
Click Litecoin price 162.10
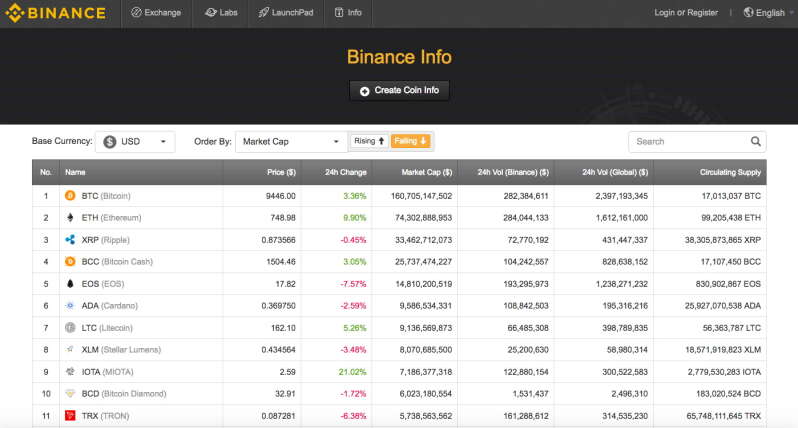pyautogui.click(x=283, y=328)
